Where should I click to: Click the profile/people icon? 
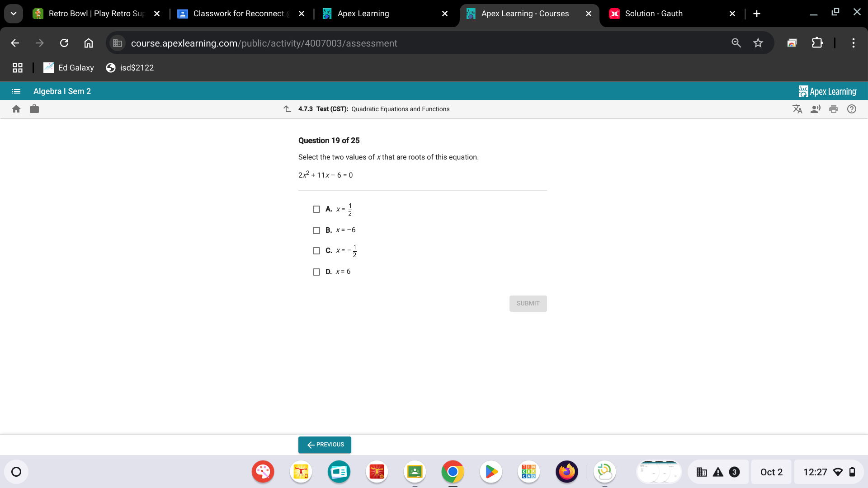[816, 109]
